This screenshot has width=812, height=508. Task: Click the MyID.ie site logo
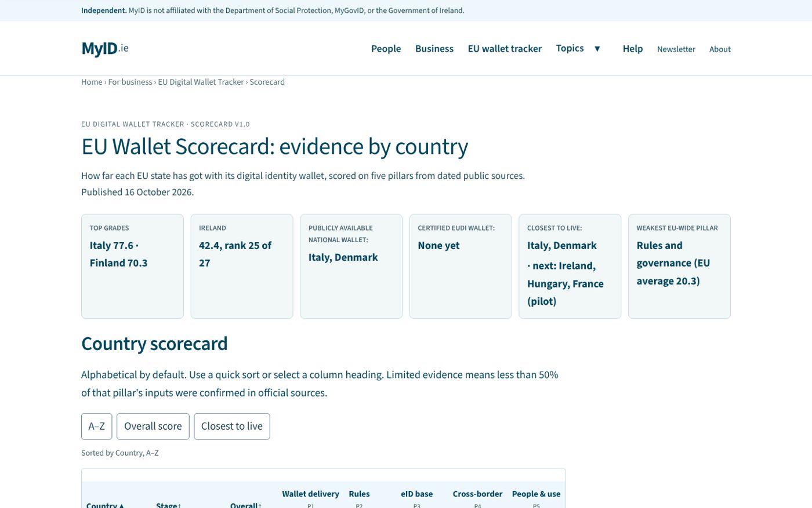tap(105, 49)
